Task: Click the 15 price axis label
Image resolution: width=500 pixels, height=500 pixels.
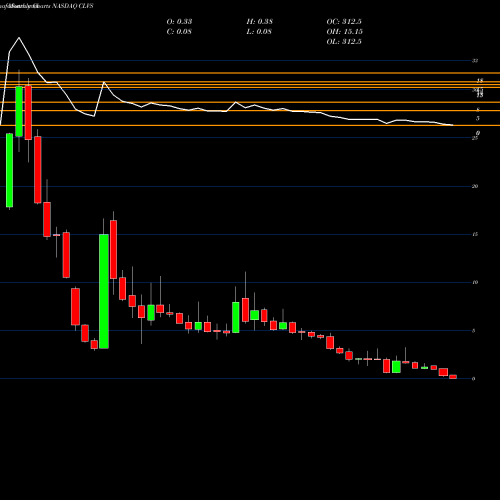Action: pyautogui.click(x=475, y=234)
